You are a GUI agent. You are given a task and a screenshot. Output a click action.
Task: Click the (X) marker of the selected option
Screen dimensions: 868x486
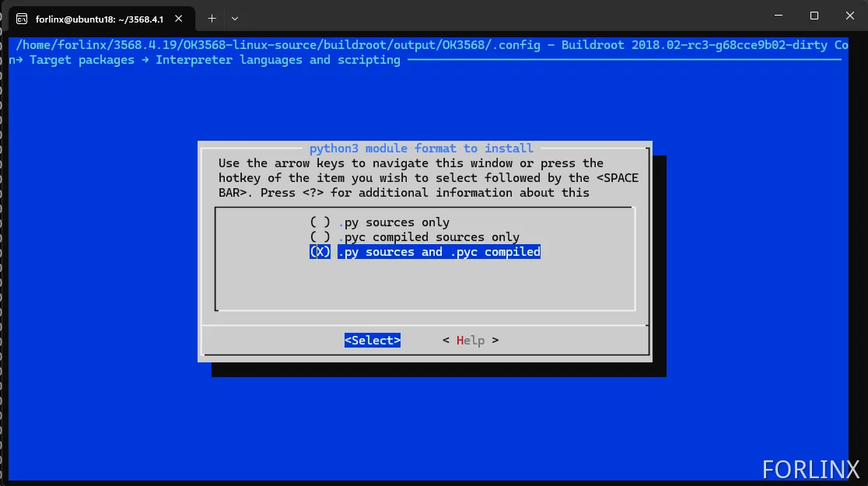[x=320, y=252]
